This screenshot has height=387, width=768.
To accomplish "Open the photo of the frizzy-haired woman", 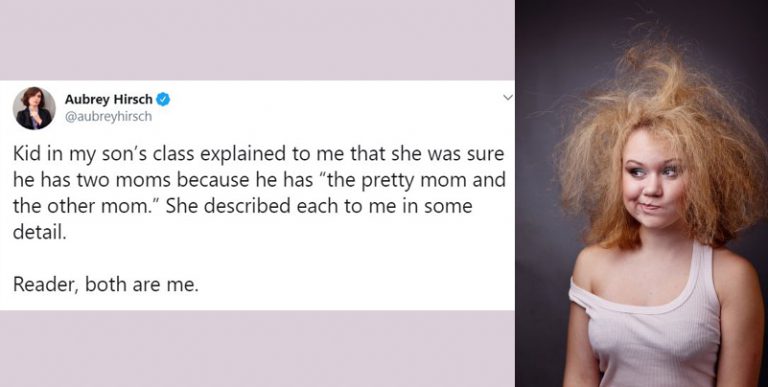I will [642, 194].
